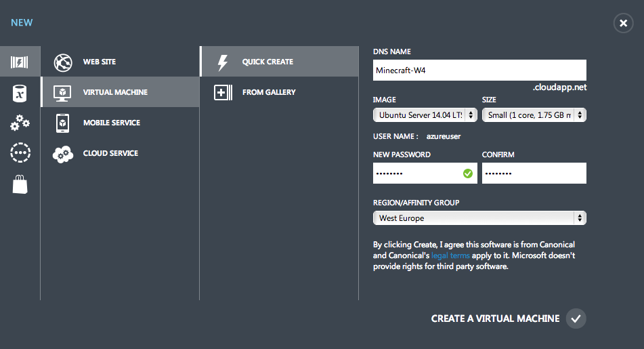Viewport: 644px width, 349px height.
Task: Click the Confirm password field
Action: [534, 173]
